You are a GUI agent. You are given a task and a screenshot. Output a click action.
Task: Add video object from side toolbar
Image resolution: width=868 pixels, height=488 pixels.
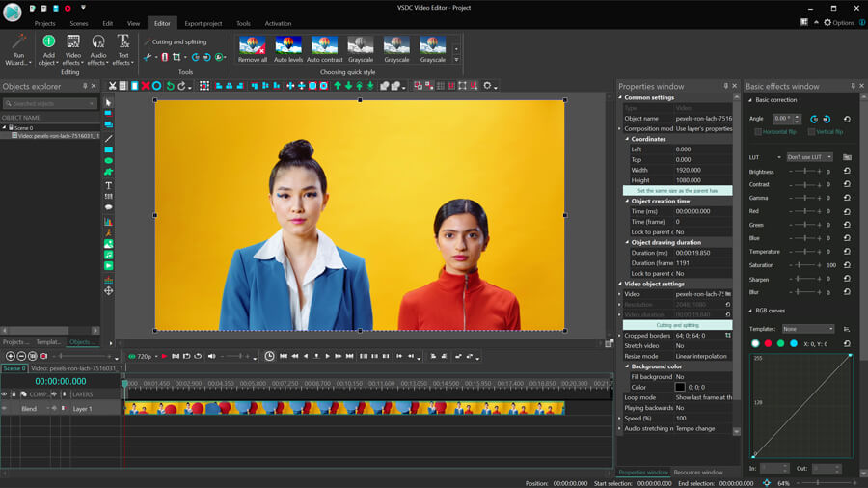click(x=108, y=266)
